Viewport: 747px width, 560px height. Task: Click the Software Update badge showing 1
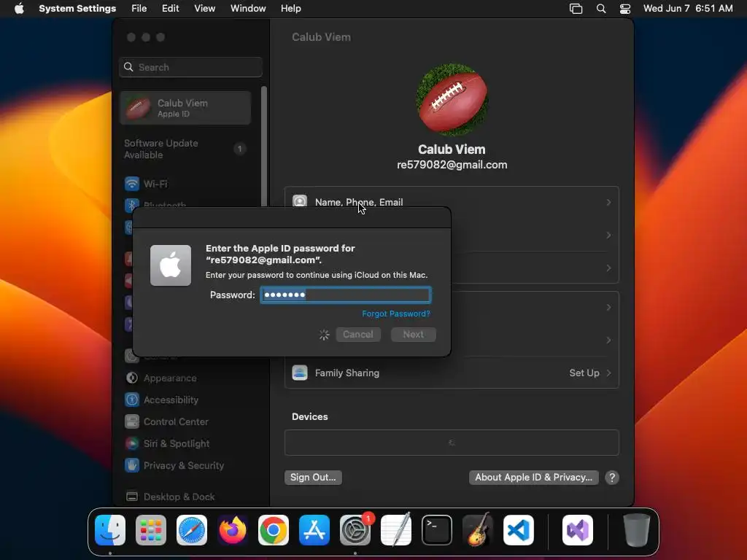point(239,149)
